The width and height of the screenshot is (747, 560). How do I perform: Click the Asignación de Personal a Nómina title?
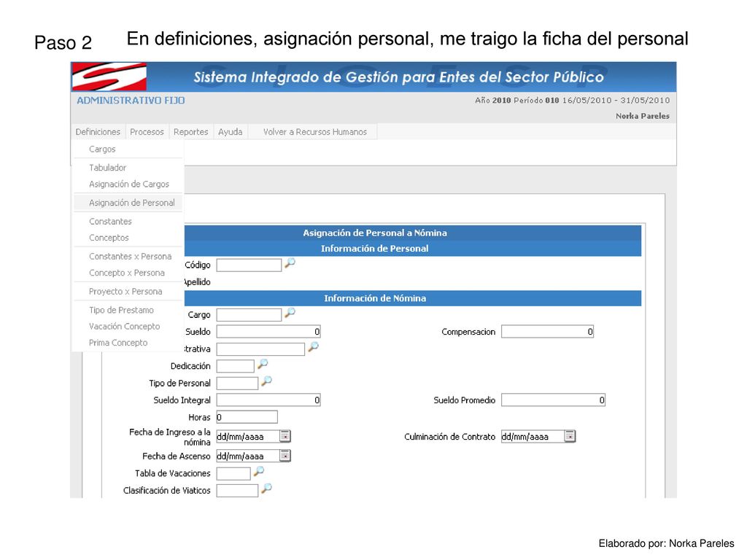(x=375, y=233)
